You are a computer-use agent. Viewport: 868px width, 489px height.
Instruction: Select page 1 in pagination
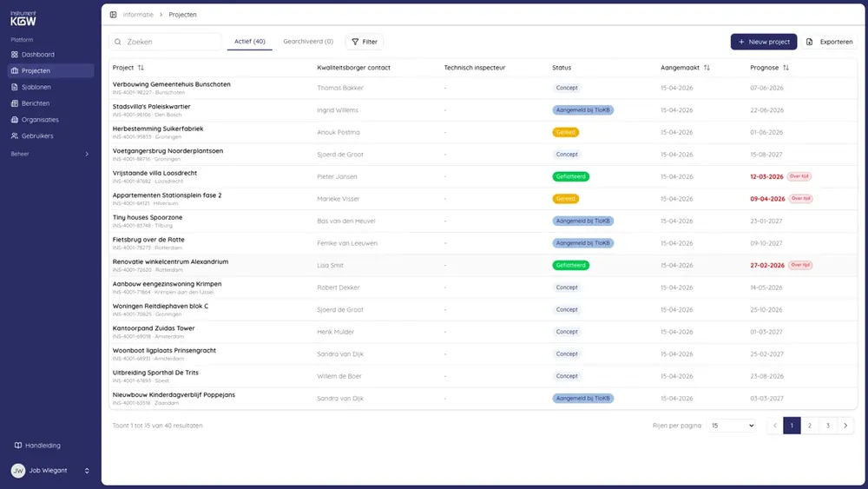click(792, 426)
